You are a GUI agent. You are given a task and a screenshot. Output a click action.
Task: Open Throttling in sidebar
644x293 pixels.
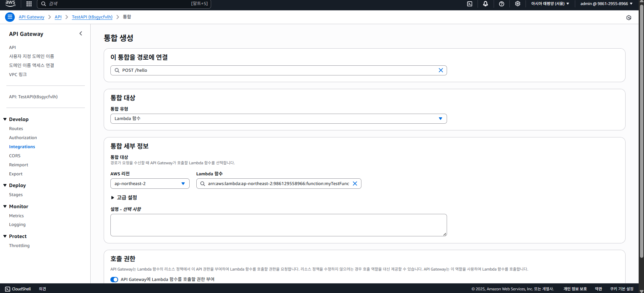19,246
